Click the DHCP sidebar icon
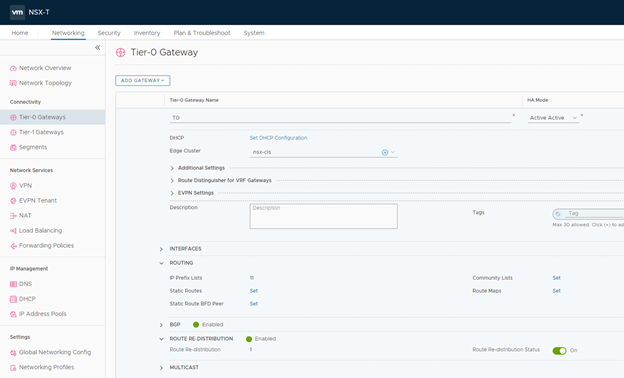This screenshot has width=624, height=378. pos(13,299)
